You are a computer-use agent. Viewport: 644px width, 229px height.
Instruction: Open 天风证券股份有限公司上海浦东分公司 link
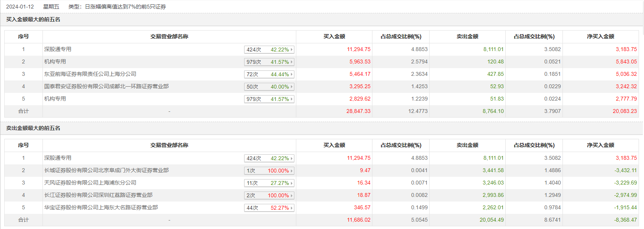(x=90, y=183)
